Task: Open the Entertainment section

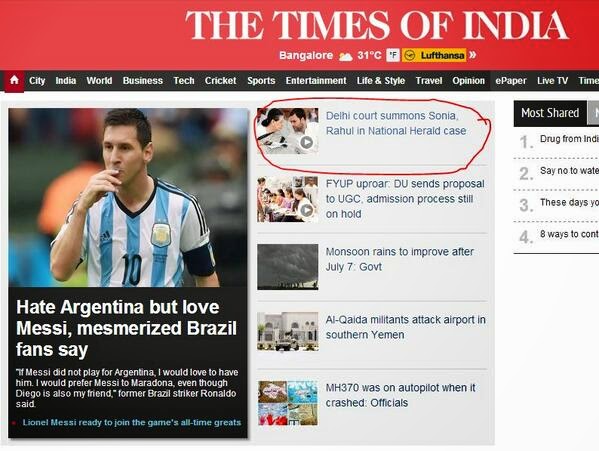Action: 316,81
